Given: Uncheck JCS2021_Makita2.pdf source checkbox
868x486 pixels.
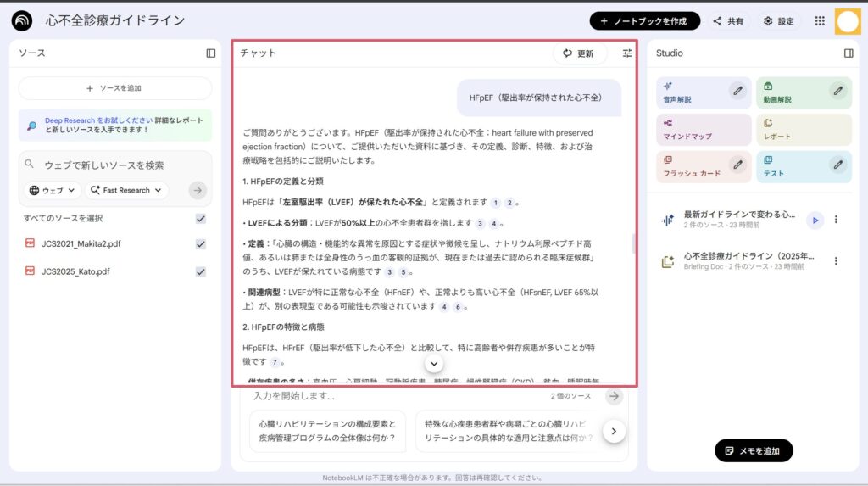Looking at the screenshot, I should (201, 244).
